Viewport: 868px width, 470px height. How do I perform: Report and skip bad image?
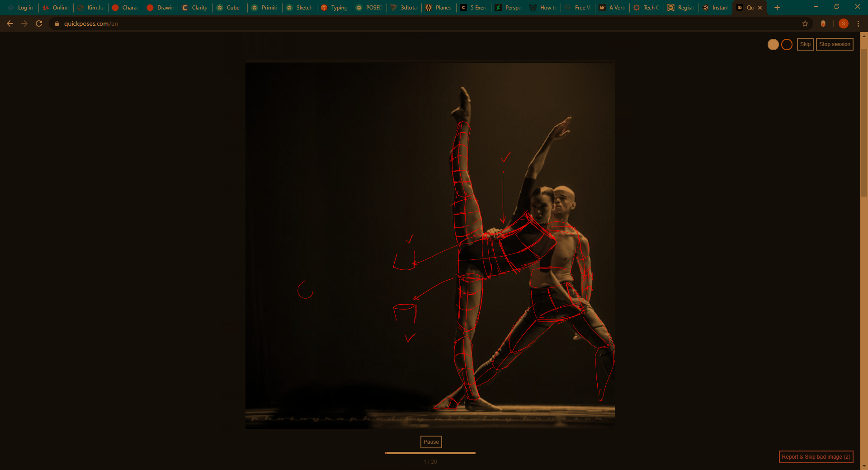pos(816,457)
